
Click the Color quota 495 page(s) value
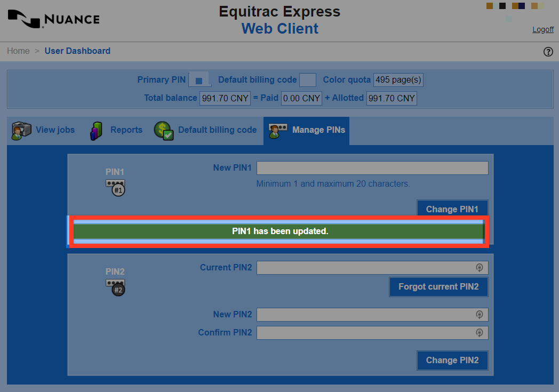[x=398, y=80]
